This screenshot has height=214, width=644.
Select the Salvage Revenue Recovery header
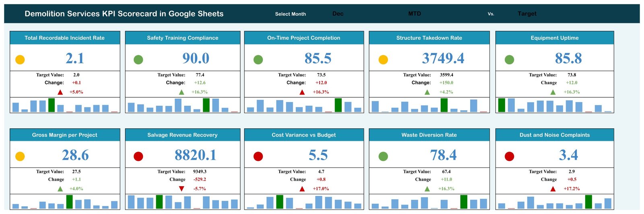tap(183, 135)
